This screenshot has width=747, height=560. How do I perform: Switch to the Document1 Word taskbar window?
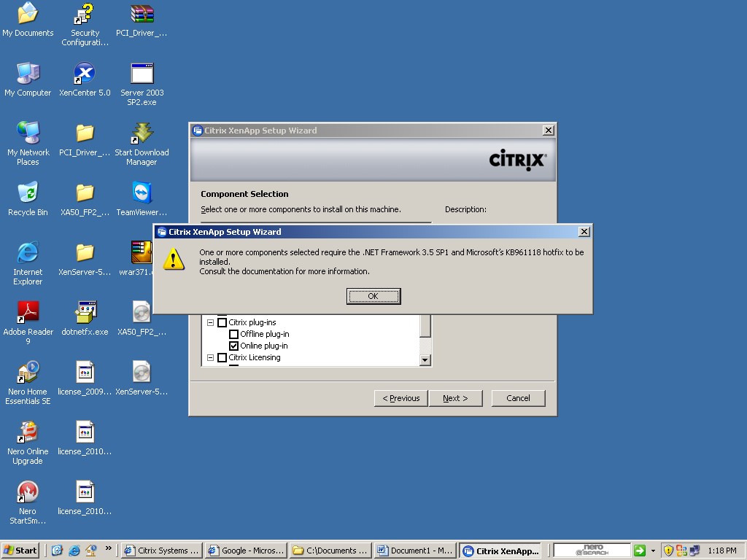point(414,551)
